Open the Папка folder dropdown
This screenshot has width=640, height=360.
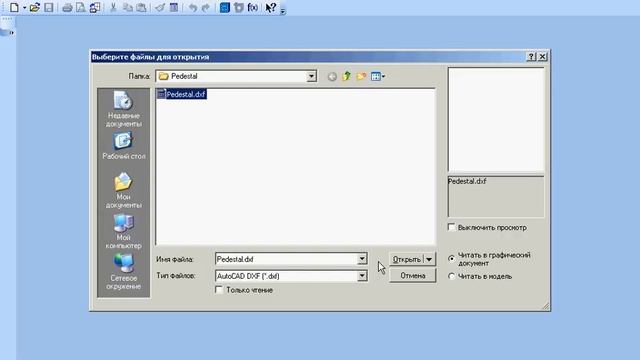click(x=311, y=76)
